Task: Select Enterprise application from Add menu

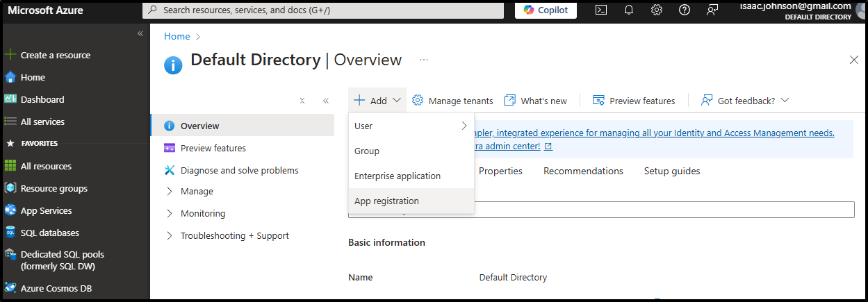Action: pyautogui.click(x=411, y=176)
